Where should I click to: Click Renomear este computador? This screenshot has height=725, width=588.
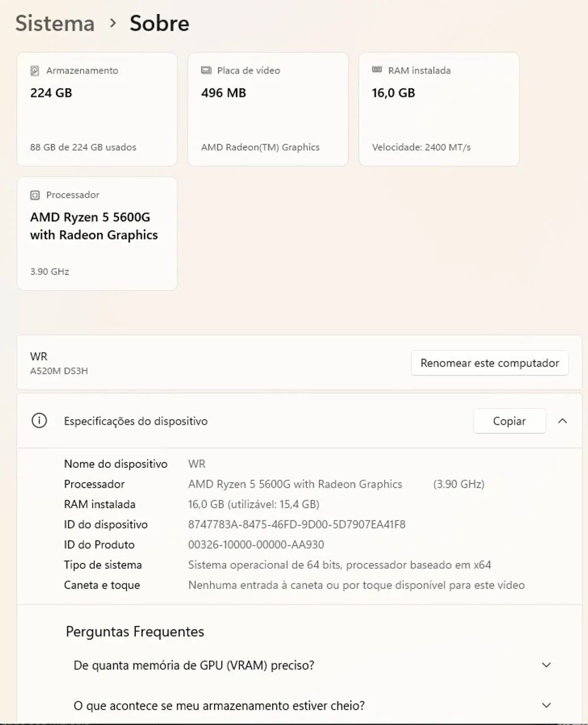(490, 362)
